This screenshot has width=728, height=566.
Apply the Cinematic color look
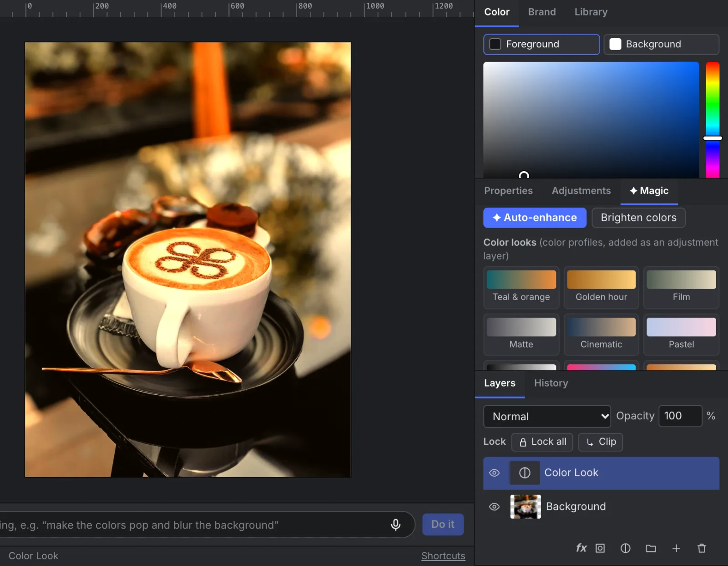601,335
